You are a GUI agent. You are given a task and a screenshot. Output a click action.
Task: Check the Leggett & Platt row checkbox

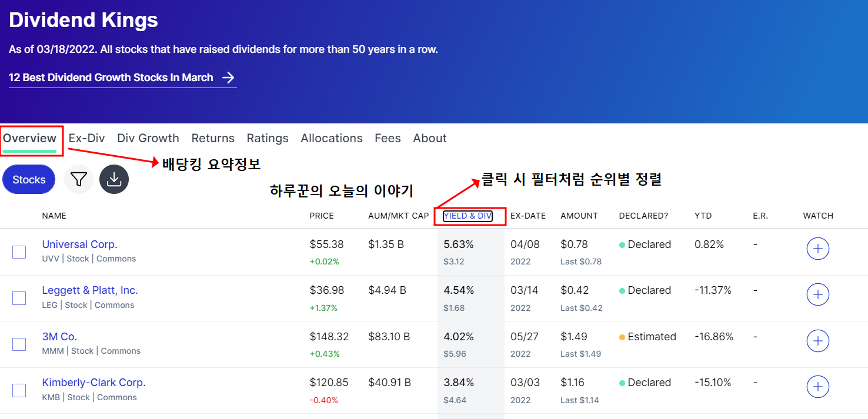click(x=19, y=298)
